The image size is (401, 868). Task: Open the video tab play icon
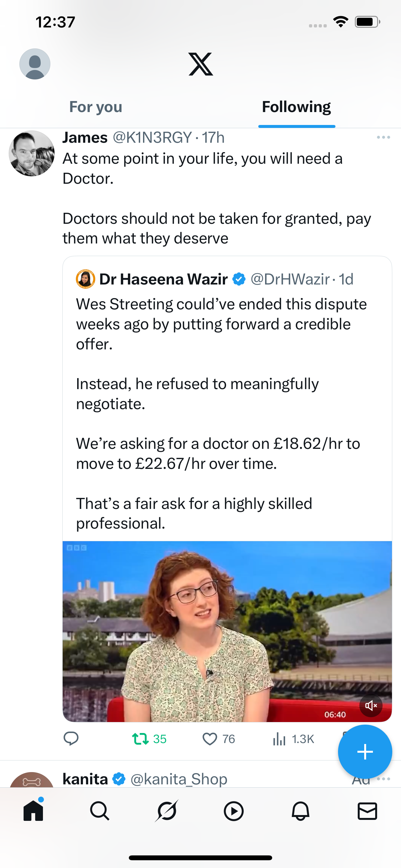233,811
